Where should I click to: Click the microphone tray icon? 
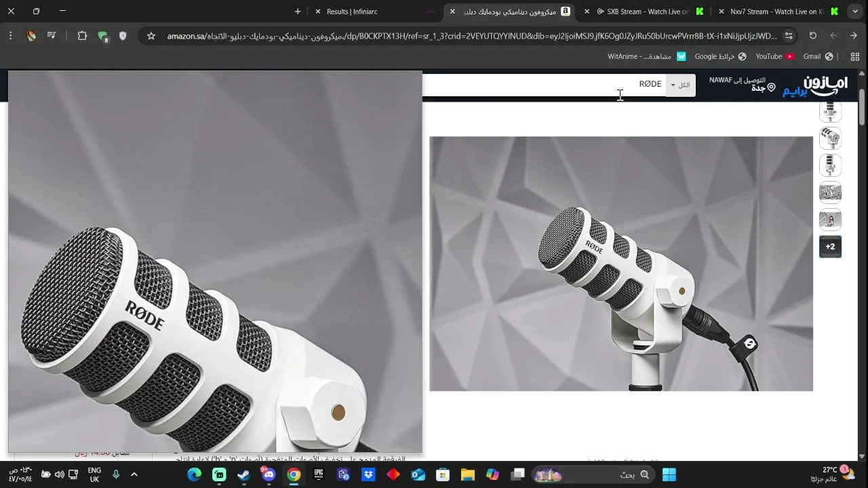pos(116,474)
